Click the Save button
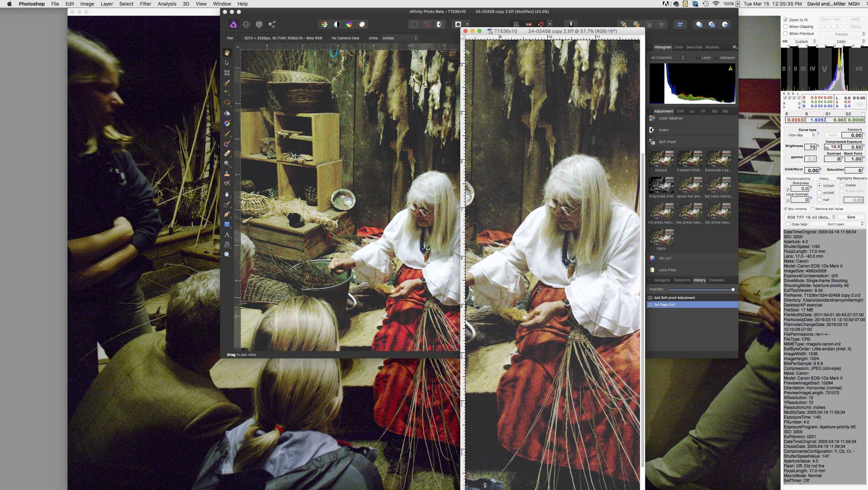This screenshot has height=490, width=868. click(851, 217)
